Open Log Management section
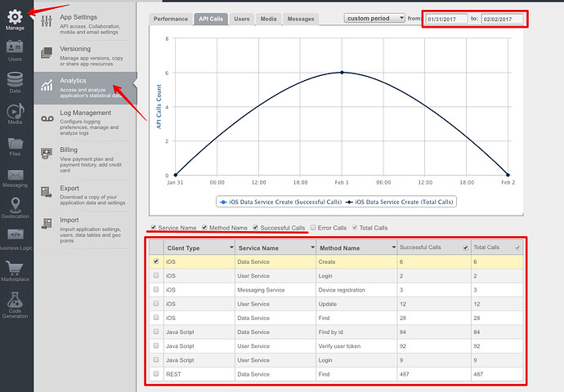564x392 pixels. pos(85,122)
